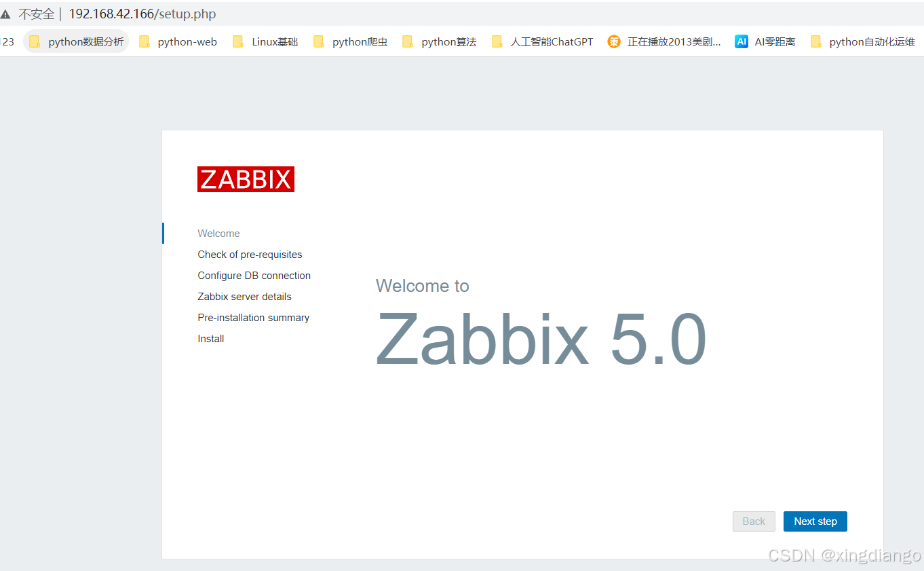Open the python-web bookmark folder

pos(178,41)
